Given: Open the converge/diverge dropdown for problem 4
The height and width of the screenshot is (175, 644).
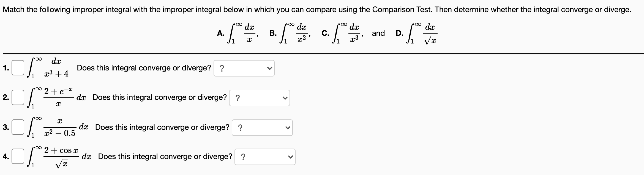Looking at the screenshot, I should (265, 157).
